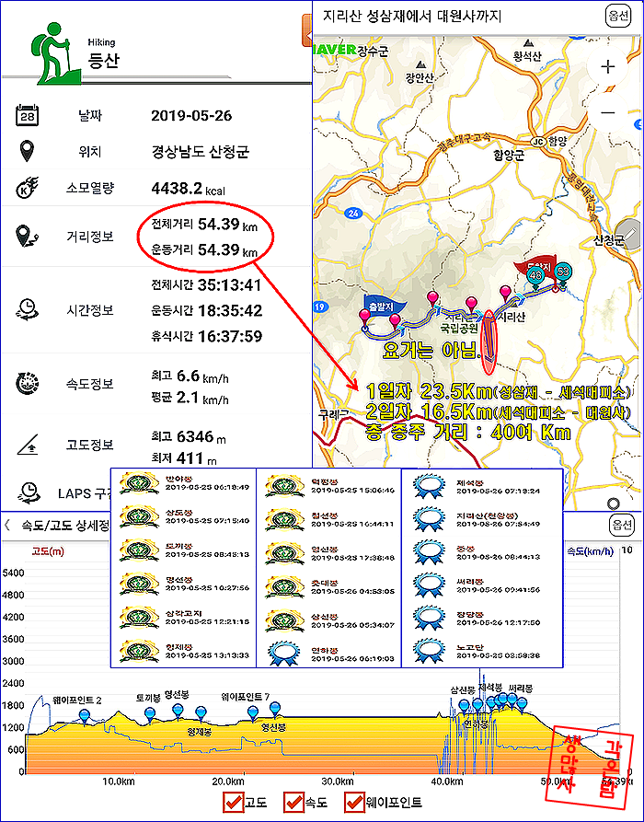Select the calories value 4438.2 kcal
The height and width of the screenshot is (822, 644).
click(188, 189)
